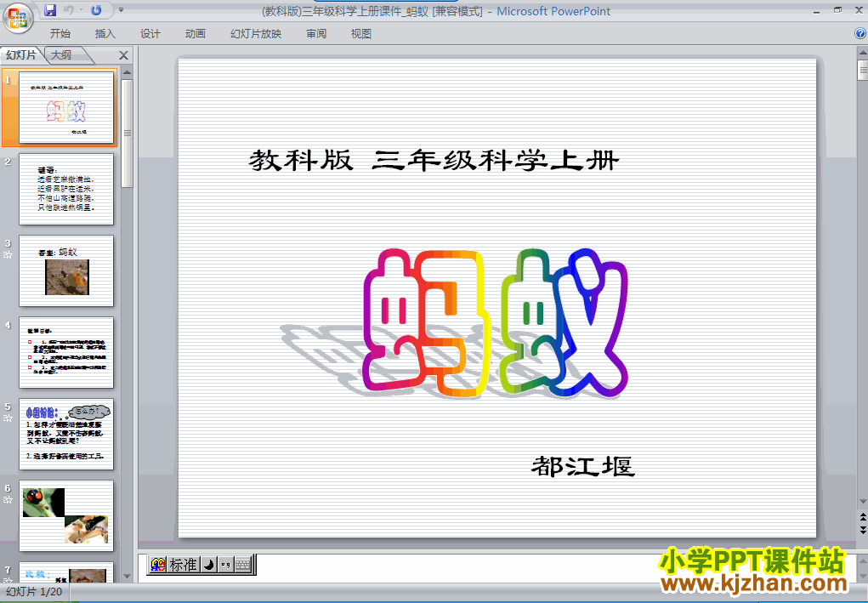Click the animation star icon beside slide 5
Screen dimensions: 868x603
point(8,418)
